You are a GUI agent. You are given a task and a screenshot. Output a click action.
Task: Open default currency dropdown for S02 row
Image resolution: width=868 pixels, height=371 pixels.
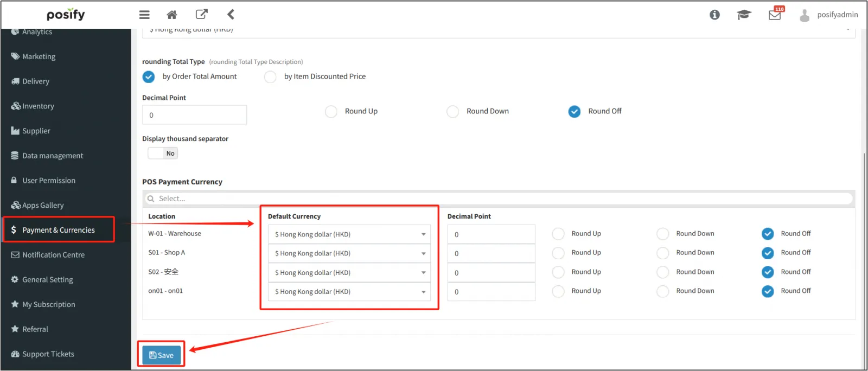pos(349,273)
